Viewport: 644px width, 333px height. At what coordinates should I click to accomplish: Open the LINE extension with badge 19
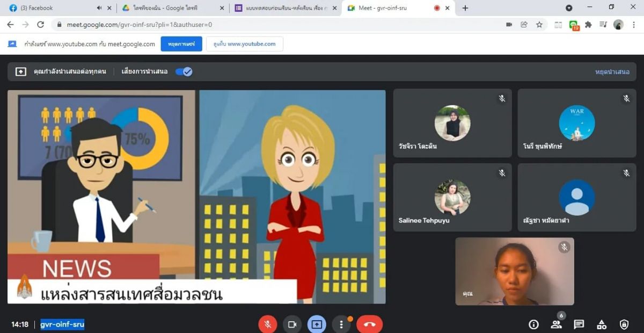(x=574, y=25)
